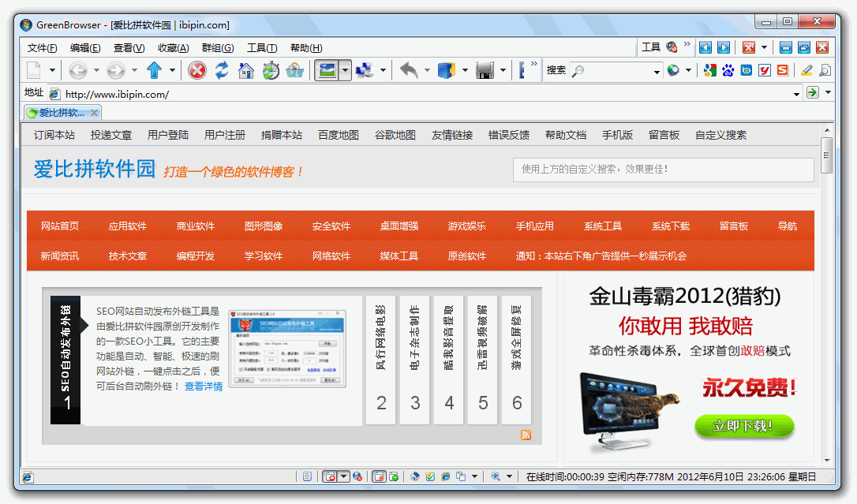Image resolution: width=857 pixels, height=504 pixels.
Task: Open the close tab dropdown arrow
Action: click(x=764, y=47)
